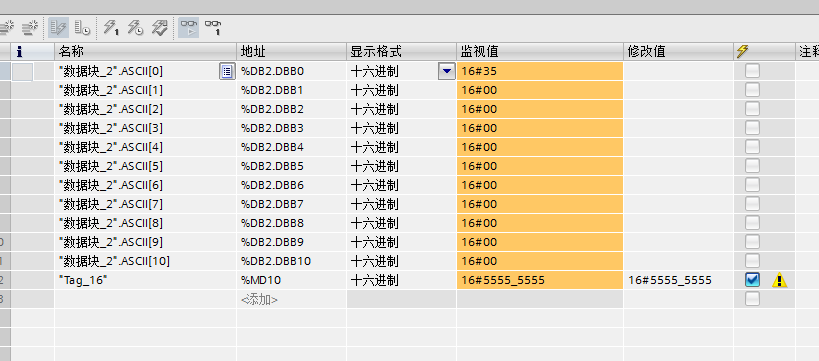Select the "数据块_2".ASCII[5] name cell

145,166
